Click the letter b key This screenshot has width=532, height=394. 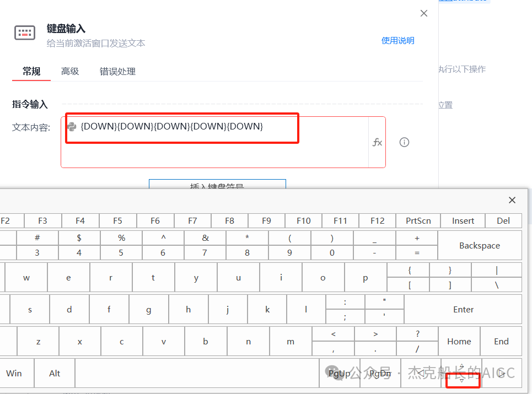pos(206,341)
